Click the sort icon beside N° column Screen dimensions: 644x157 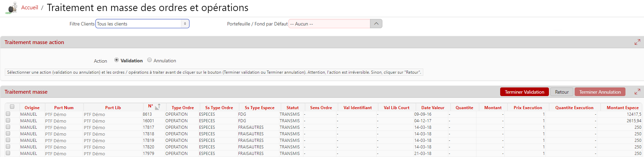tap(158, 107)
